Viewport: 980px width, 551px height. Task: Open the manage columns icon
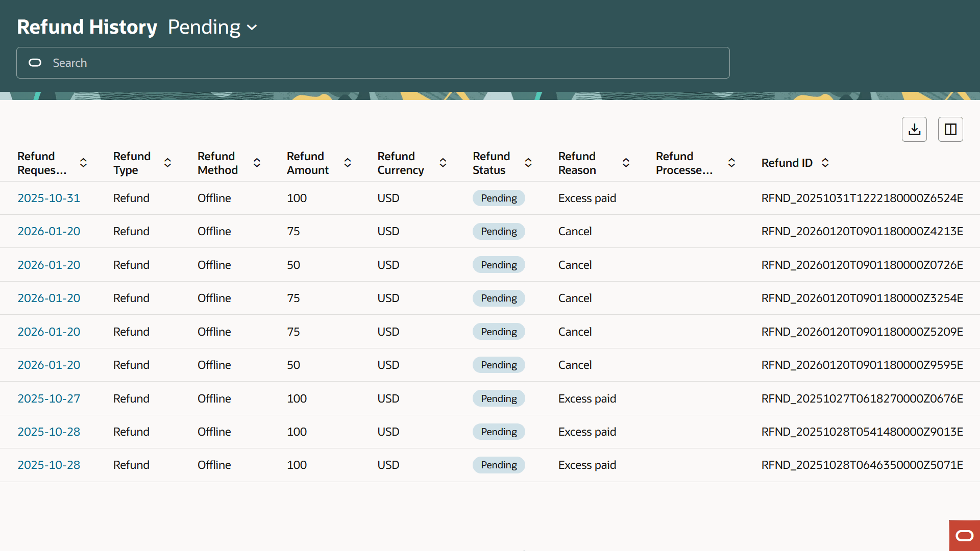[950, 129]
